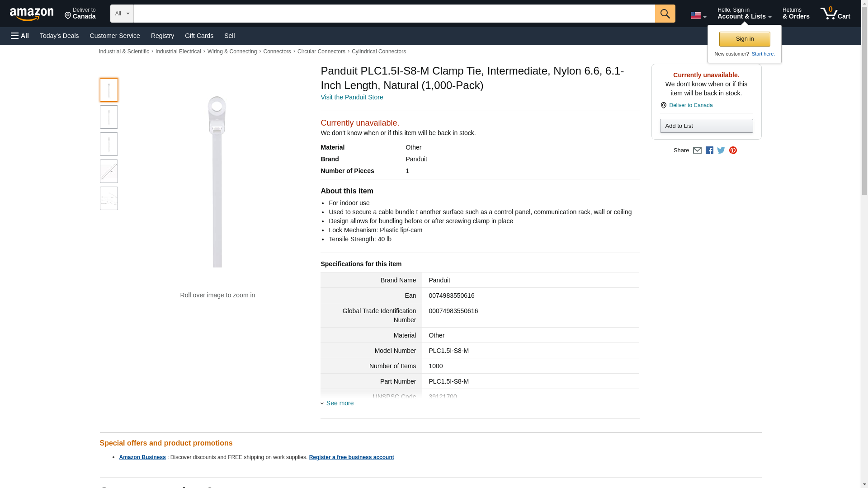The height and width of the screenshot is (488, 868).
Task: Select the fourth product thumbnail
Action: [109, 171]
